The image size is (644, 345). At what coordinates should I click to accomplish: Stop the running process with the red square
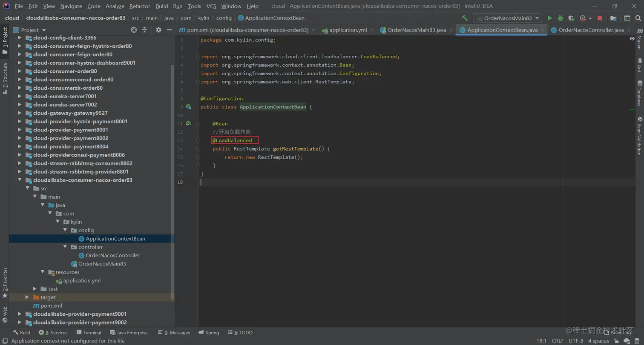[600, 18]
